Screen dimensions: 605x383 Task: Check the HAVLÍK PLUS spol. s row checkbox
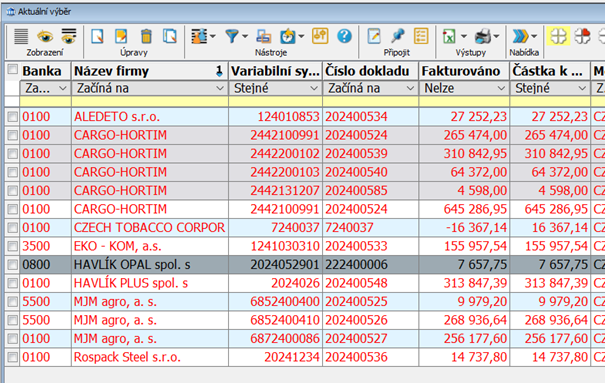13,283
